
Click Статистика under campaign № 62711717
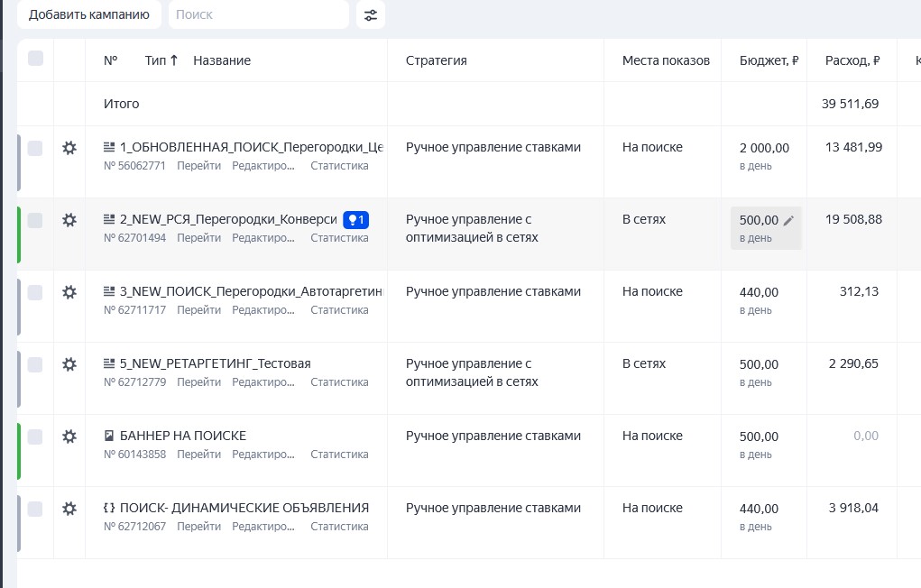[x=339, y=310]
